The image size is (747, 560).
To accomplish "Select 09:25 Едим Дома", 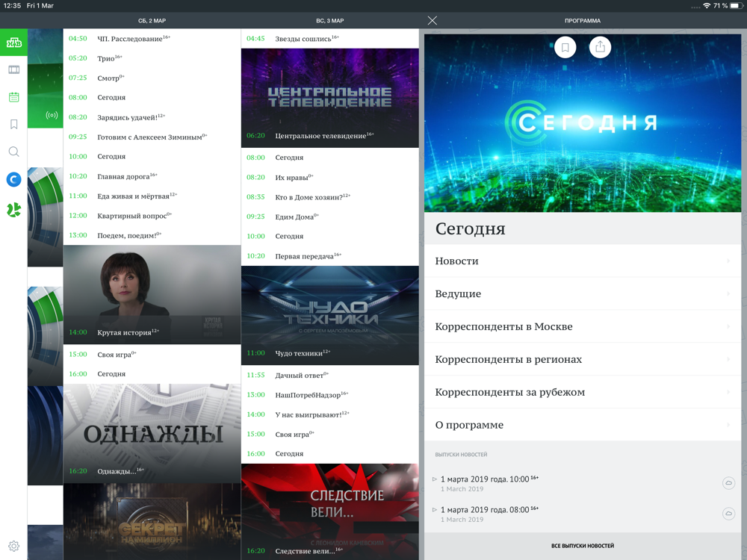I will [329, 217].
